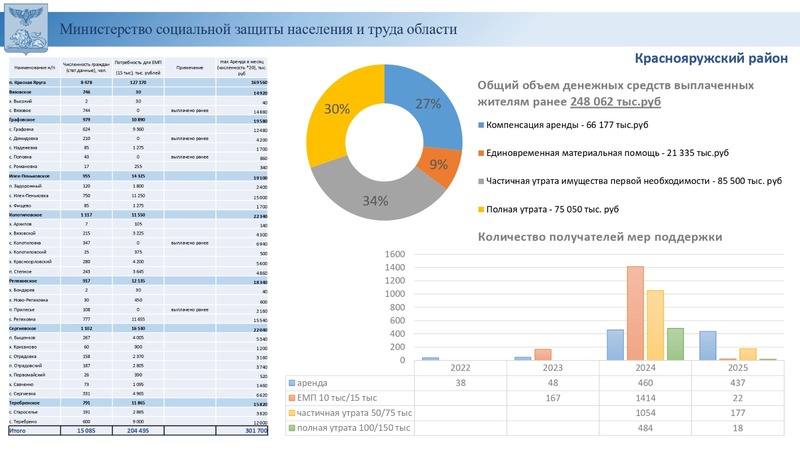Screen dimensions: 800x450
Task: Click the ЕМП value 167 cell
Action: (553, 398)
